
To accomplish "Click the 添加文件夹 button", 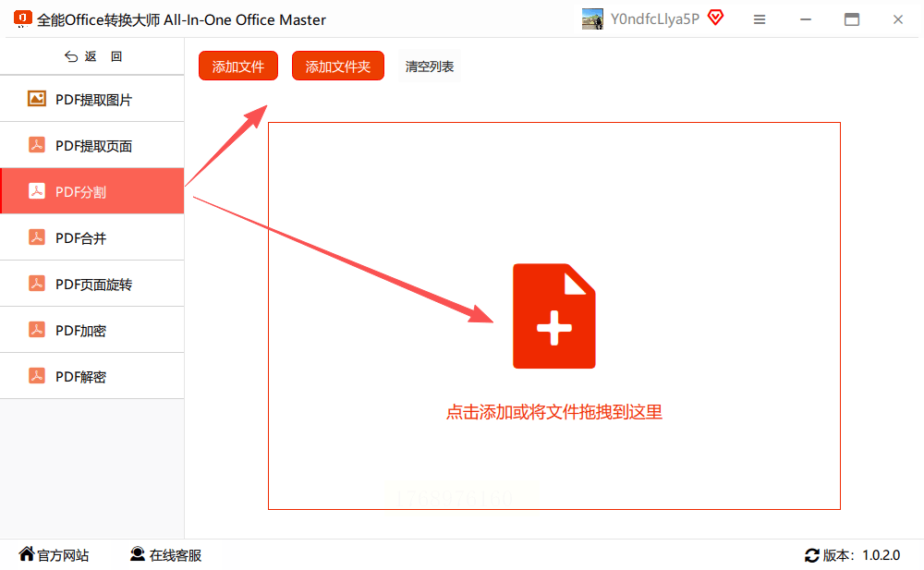I will 337,66.
